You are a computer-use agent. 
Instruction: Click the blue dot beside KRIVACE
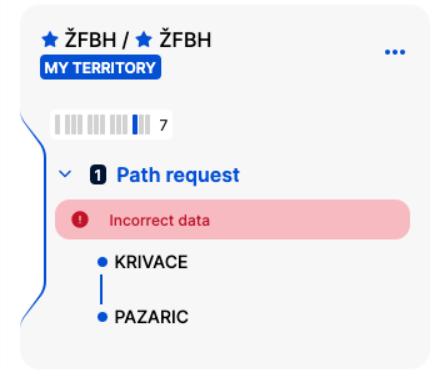102,262
